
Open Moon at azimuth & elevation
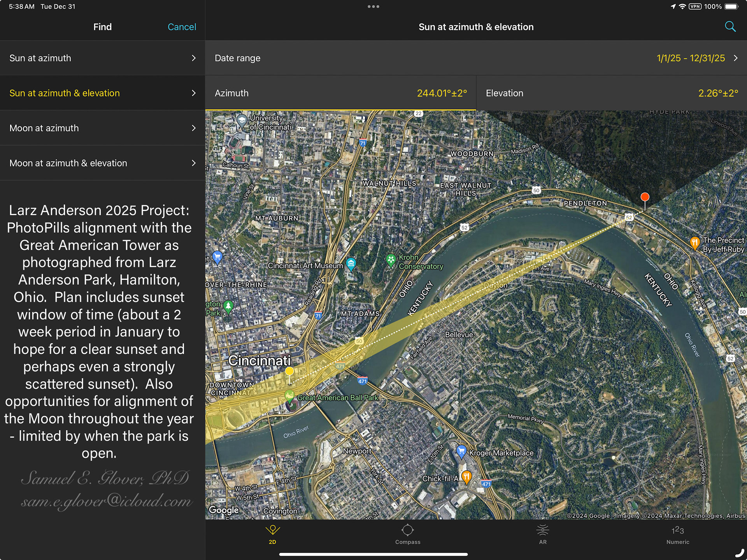click(102, 163)
